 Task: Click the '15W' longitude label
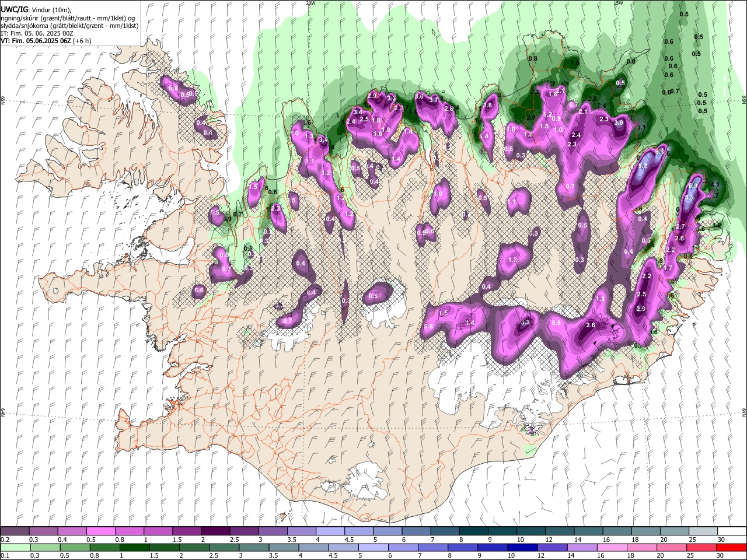(x=618, y=3)
